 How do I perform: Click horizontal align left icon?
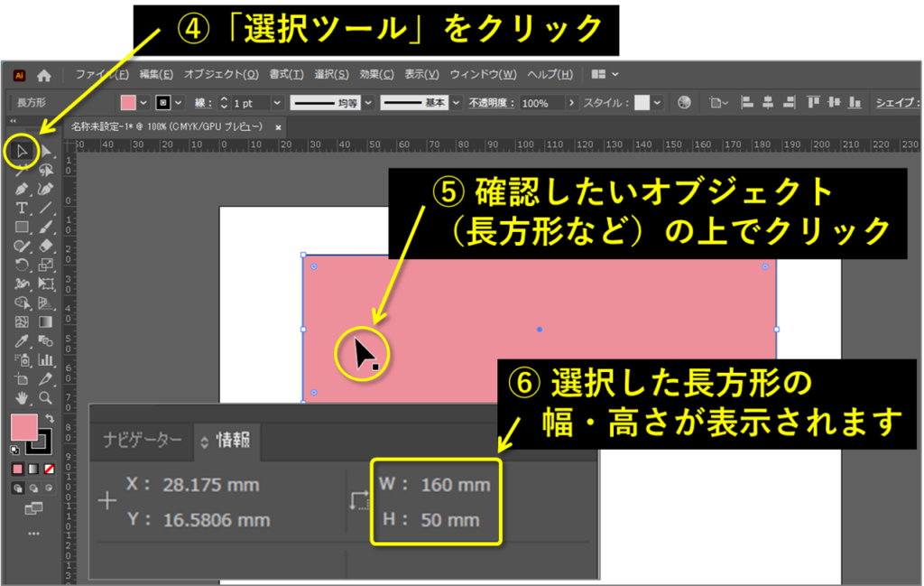[x=746, y=103]
